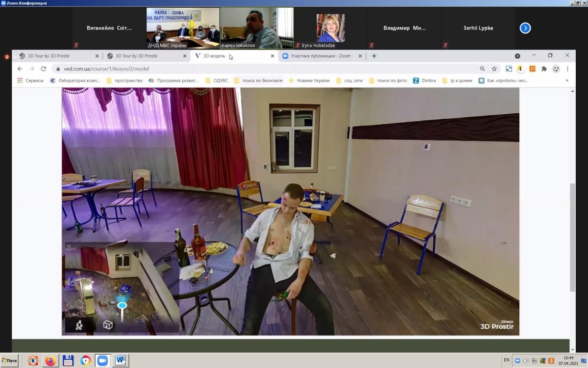Open Firefox from the taskbar
588x368 pixels.
[x=50, y=361]
